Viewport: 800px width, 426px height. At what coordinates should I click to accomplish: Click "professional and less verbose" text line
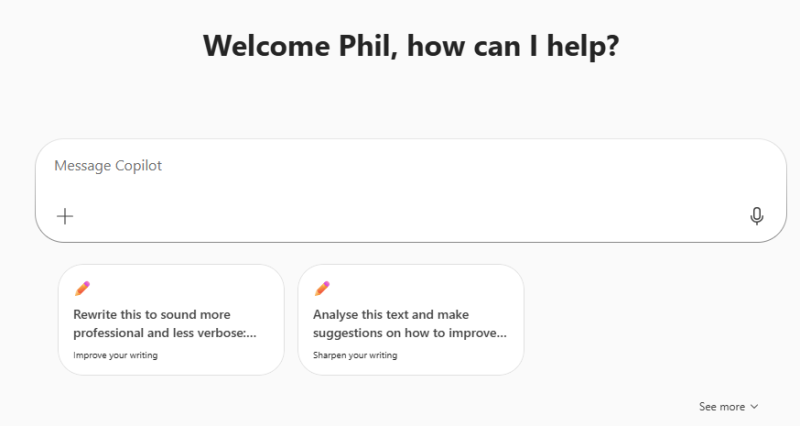(164, 333)
